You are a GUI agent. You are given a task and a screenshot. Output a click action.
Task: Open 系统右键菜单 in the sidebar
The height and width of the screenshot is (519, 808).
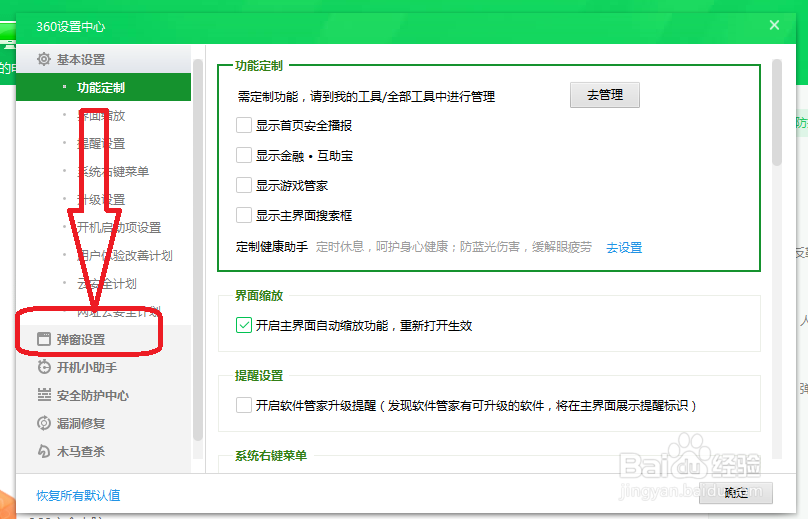coord(113,171)
